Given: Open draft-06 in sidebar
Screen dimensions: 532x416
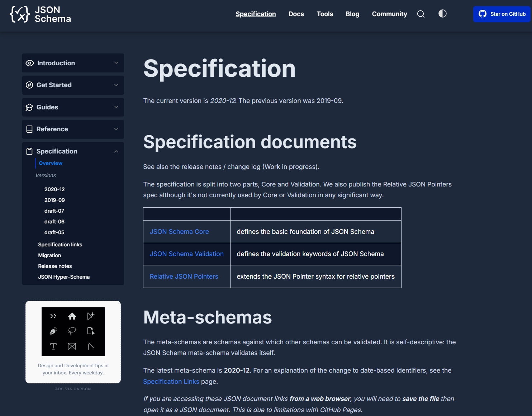Looking at the screenshot, I should pos(54,222).
